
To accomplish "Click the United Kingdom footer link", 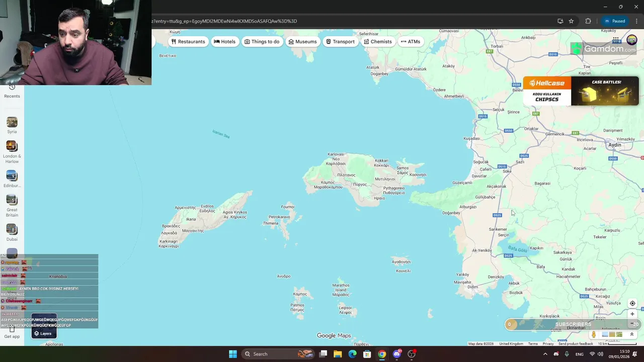I will 511,344.
